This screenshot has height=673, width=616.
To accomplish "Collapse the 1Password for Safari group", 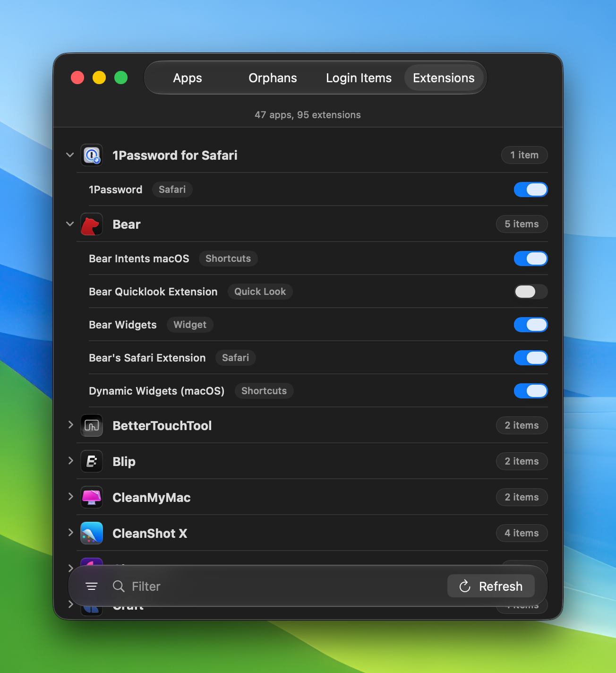I will pos(70,155).
